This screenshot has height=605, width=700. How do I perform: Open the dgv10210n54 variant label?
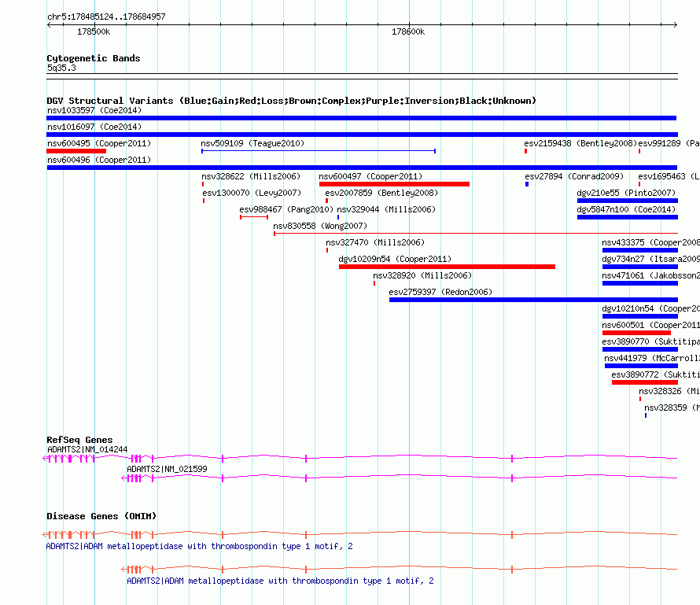pyautogui.click(x=650, y=308)
